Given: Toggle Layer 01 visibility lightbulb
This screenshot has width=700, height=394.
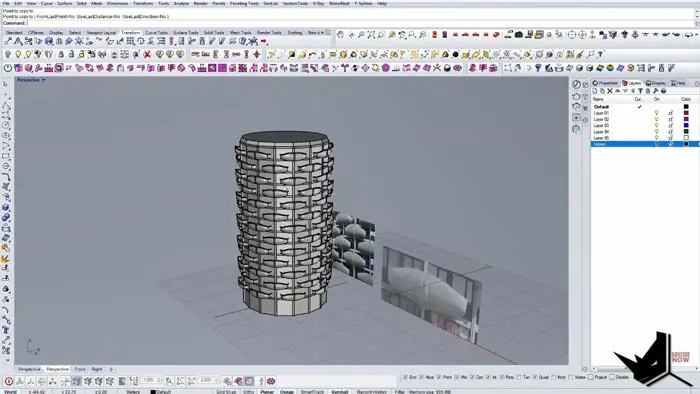Looking at the screenshot, I should 656,113.
